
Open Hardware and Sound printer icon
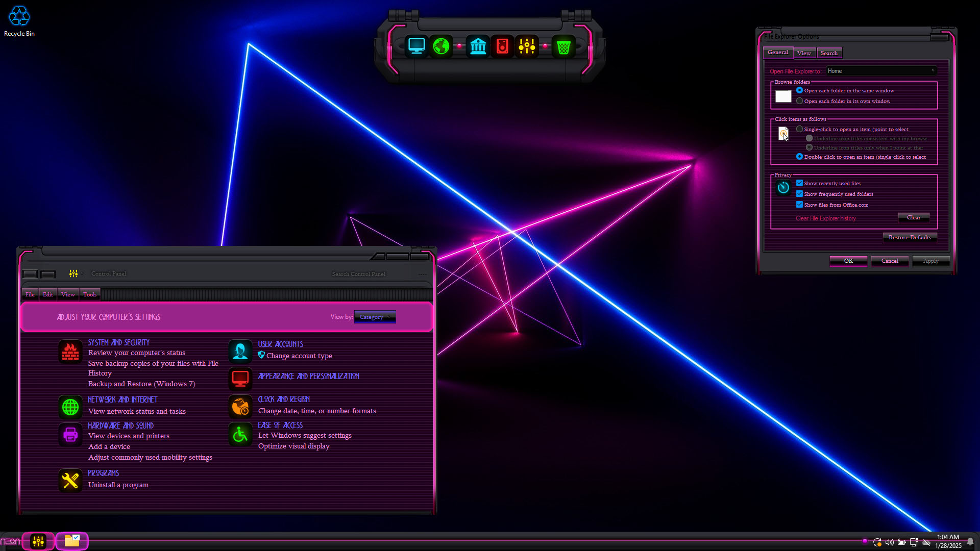click(x=70, y=435)
